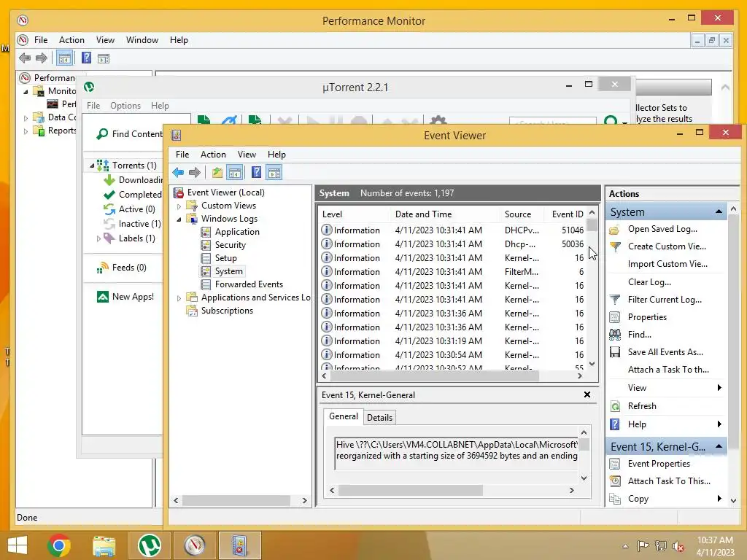Screen dimensions: 747x560
Task: Select Forwarded Events in tree
Action: (249, 284)
